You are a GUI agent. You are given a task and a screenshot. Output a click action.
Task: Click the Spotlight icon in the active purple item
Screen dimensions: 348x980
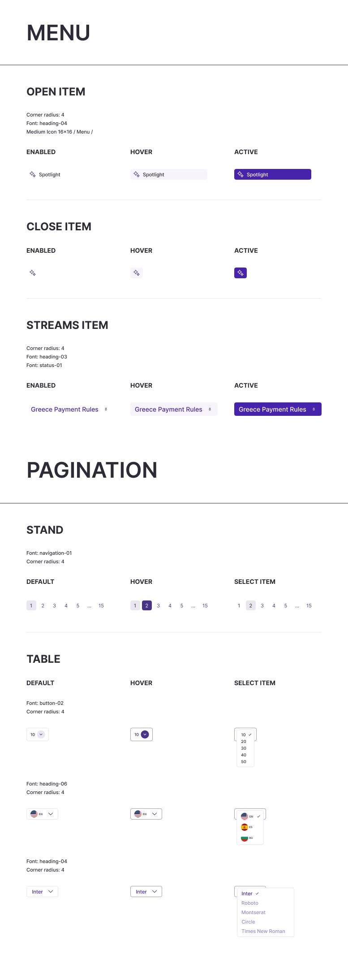coord(241,174)
